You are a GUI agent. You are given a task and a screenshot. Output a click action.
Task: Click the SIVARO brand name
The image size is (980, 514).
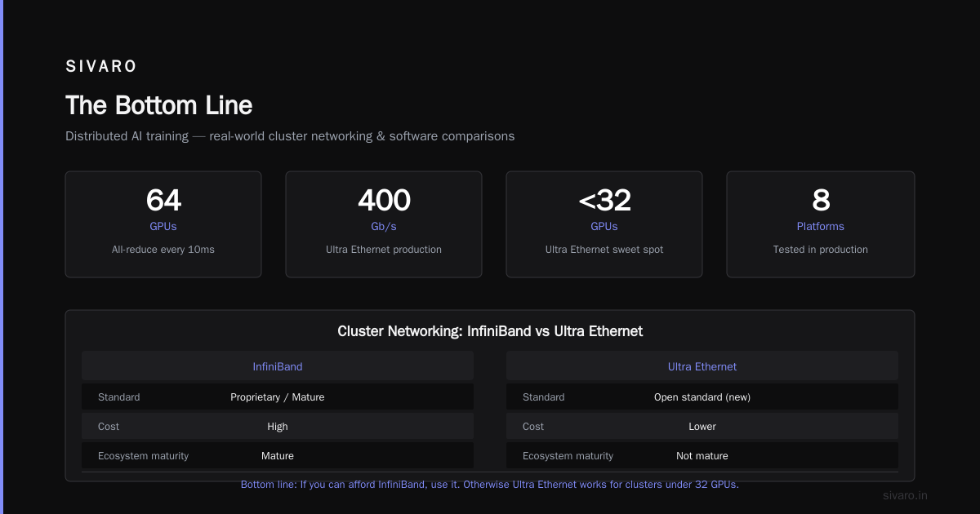(101, 66)
